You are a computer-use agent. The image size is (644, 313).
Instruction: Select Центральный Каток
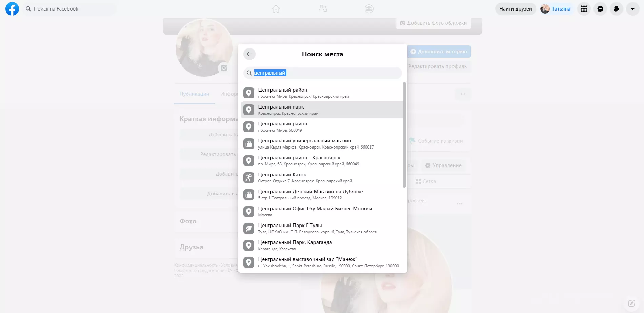point(322,178)
